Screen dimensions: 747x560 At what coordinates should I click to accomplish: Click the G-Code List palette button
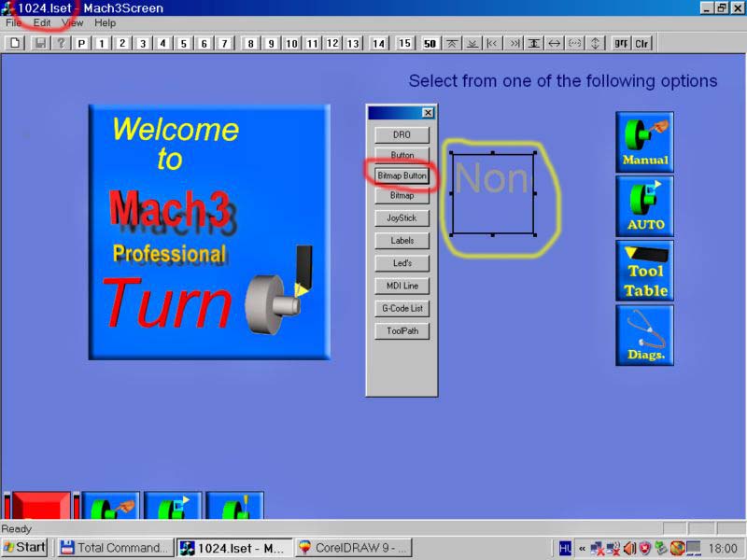[402, 308]
